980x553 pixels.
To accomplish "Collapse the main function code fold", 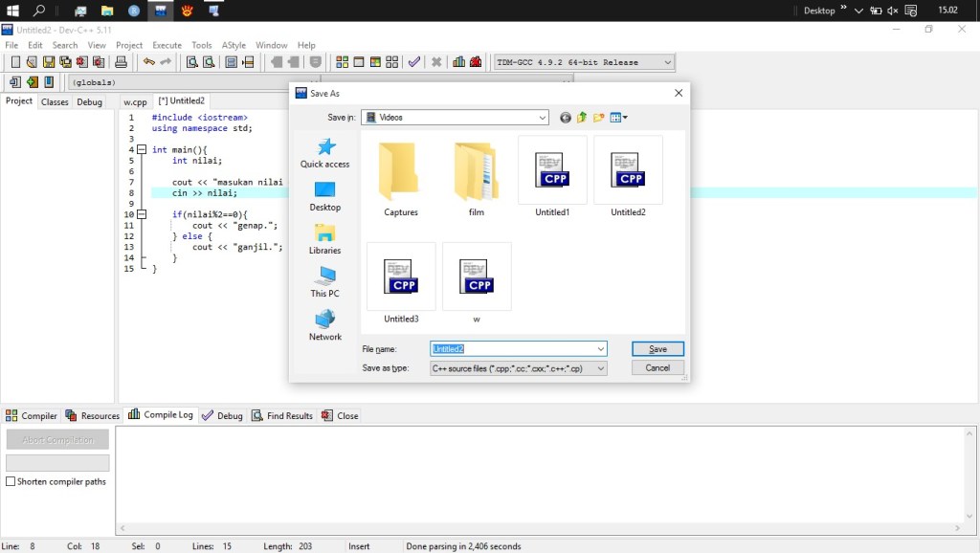I will click(x=142, y=150).
